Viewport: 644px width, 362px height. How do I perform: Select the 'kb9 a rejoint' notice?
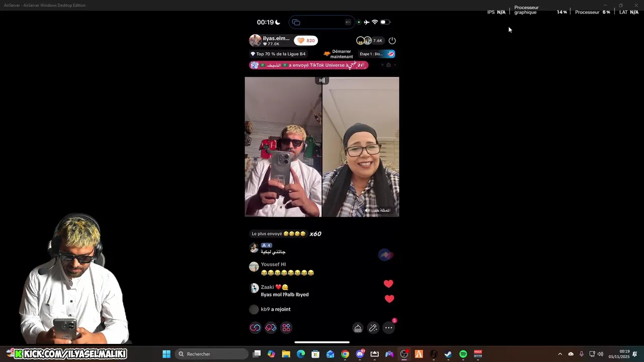(276, 309)
